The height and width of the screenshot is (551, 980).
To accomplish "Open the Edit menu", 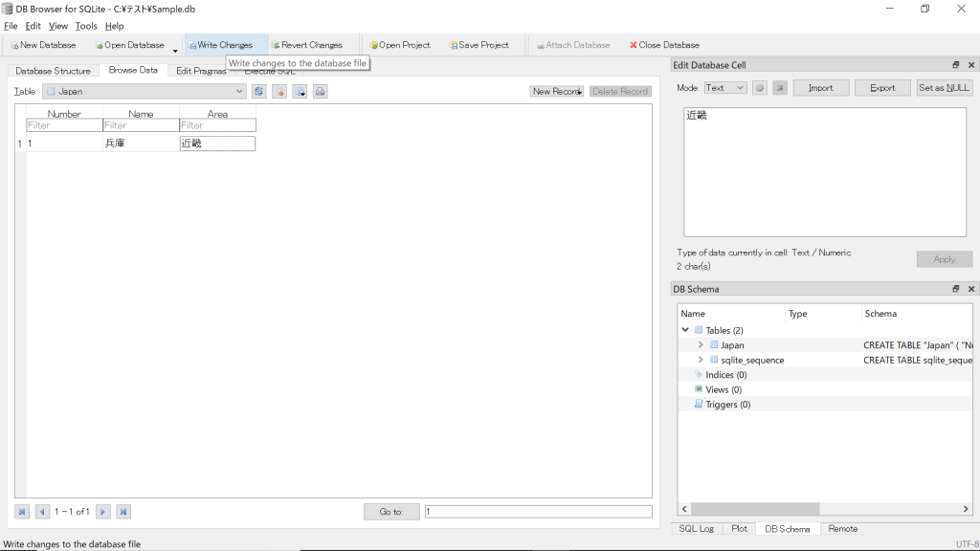I will 33,26.
